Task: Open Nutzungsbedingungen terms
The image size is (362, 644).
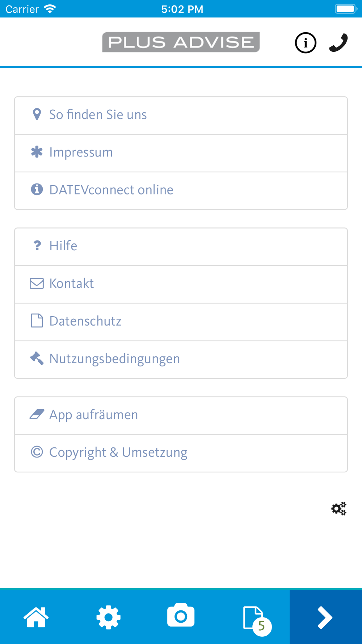Action: pos(181,359)
